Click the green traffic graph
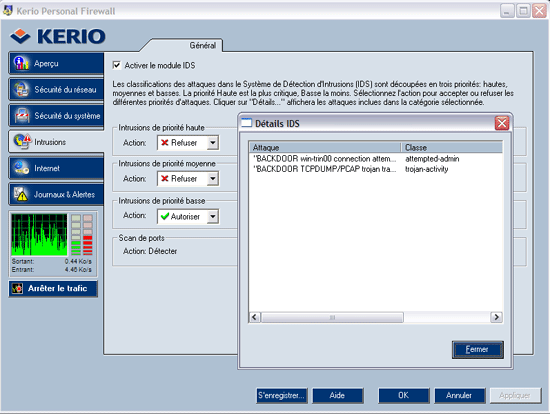 [39, 234]
